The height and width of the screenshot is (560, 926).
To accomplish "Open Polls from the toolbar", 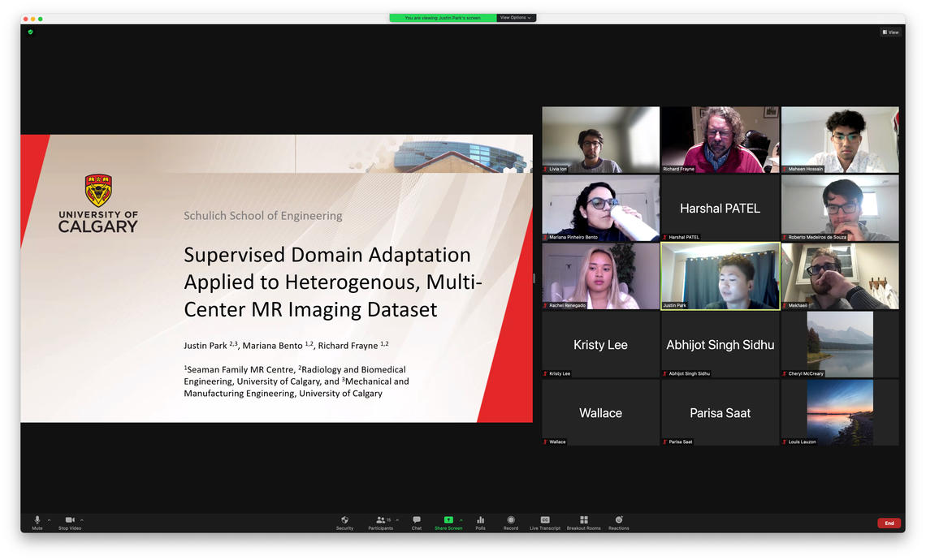I will [480, 520].
